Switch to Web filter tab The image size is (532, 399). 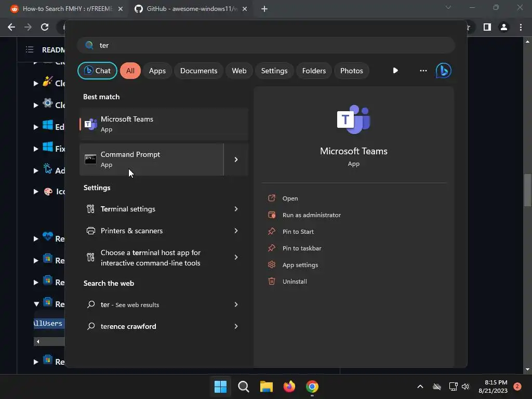click(x=239, y=71)
